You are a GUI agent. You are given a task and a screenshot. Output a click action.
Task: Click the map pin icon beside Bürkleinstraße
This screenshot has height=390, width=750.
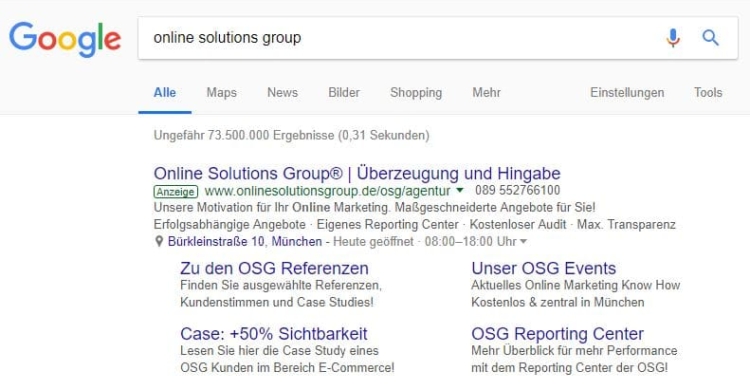[x=159, y=242]
